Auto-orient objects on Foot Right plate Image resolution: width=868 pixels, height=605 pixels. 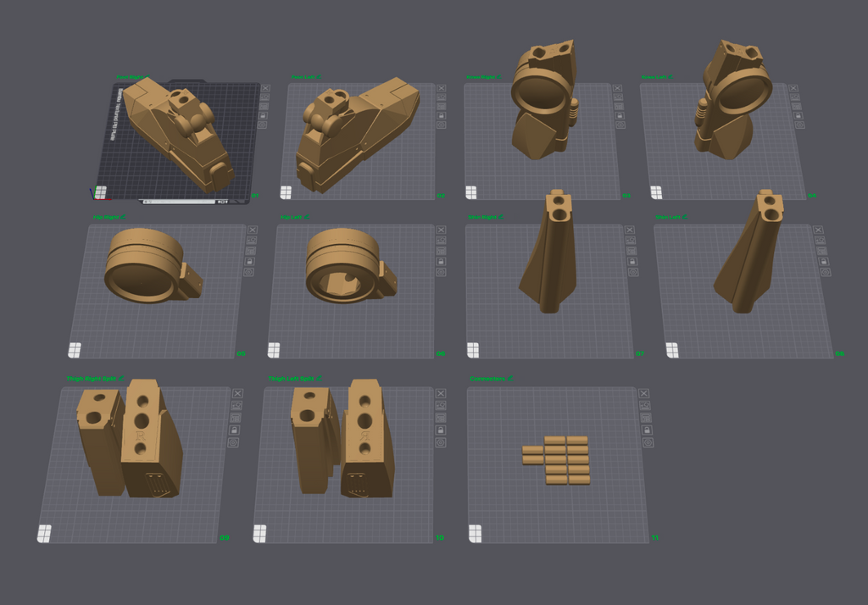(264, 97)
